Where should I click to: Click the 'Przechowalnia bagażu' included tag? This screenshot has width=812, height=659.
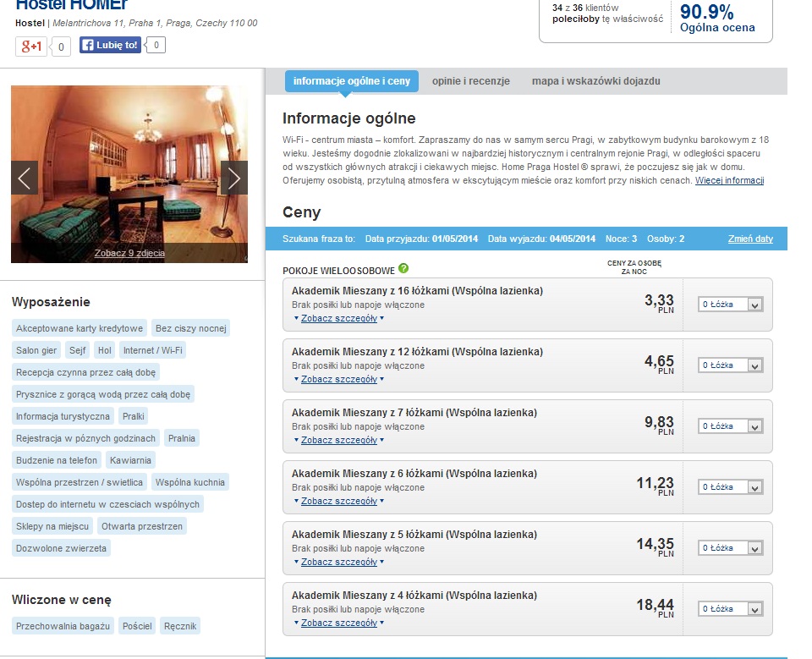click(x=63, y=626)
